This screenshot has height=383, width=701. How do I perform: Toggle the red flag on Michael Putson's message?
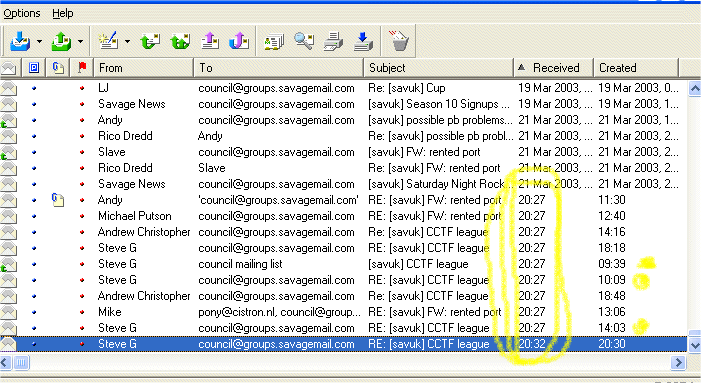point(82,216)
